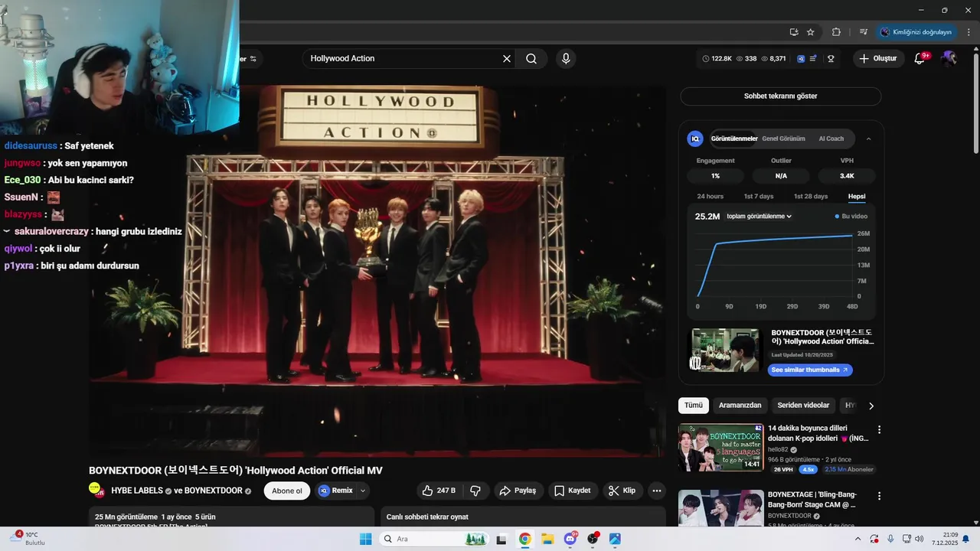Bookmark this page with star icon
Screen dimensions: 980x551
[811, 32]
